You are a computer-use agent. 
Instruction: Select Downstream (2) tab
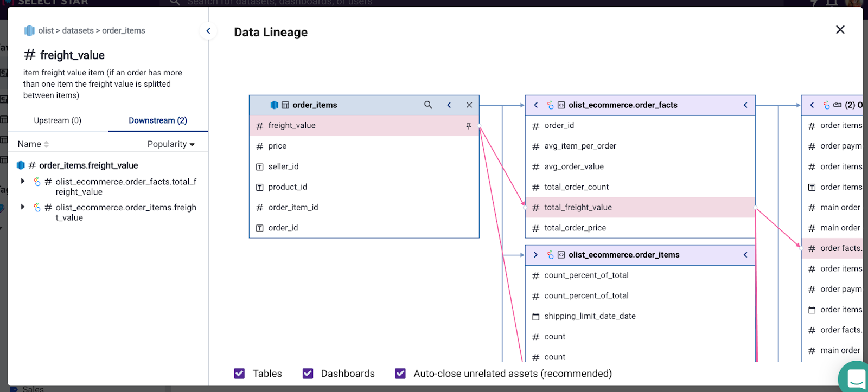[x=158, y=120]
